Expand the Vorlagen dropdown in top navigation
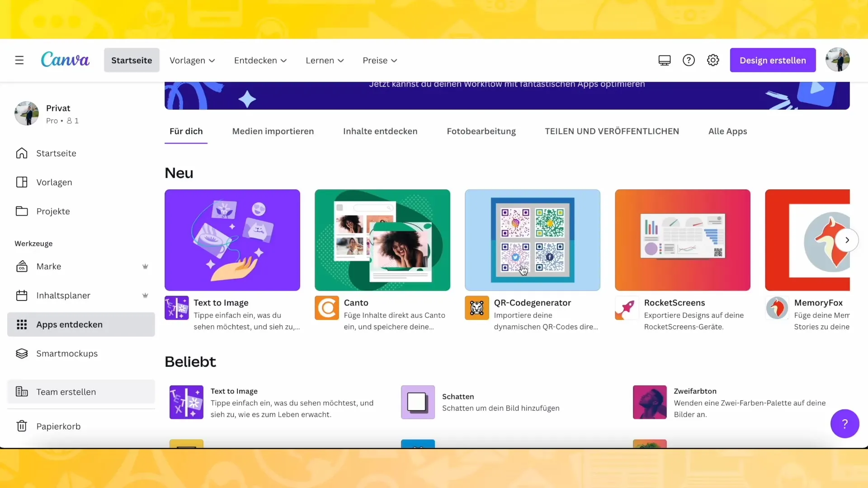Screen dimensions: 868x488 click(x=192, y=60)
